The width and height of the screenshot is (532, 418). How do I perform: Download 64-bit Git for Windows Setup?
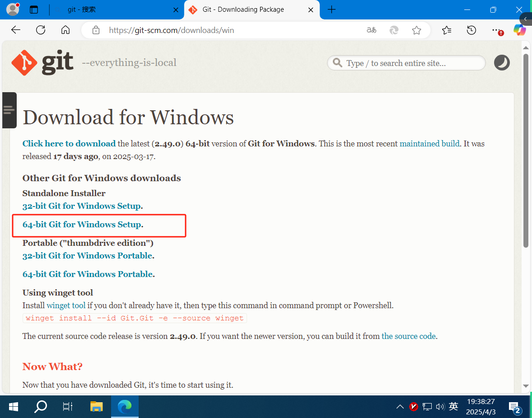(82, 225)
